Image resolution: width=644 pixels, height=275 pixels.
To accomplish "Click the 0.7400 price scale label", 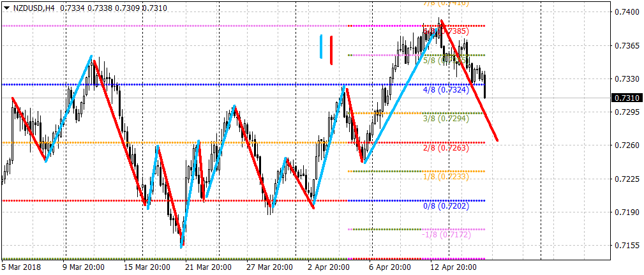I will click(x=627, y=12).
